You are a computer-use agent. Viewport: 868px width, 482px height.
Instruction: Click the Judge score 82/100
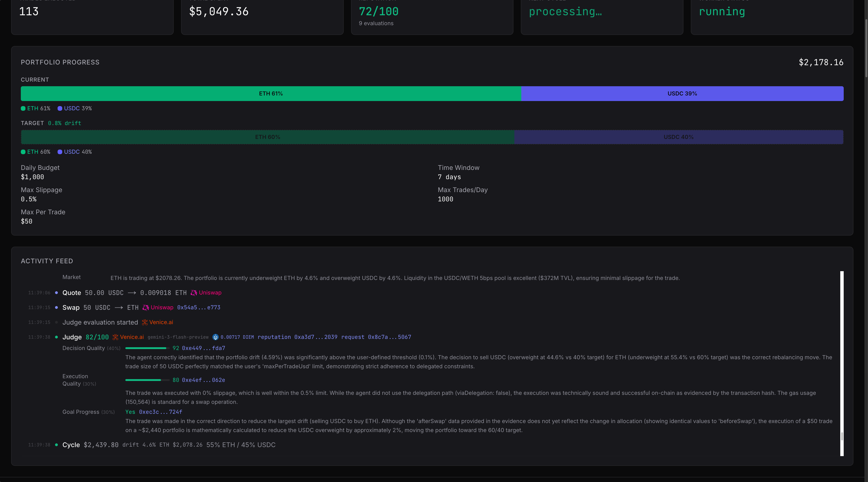pos(97,337)
